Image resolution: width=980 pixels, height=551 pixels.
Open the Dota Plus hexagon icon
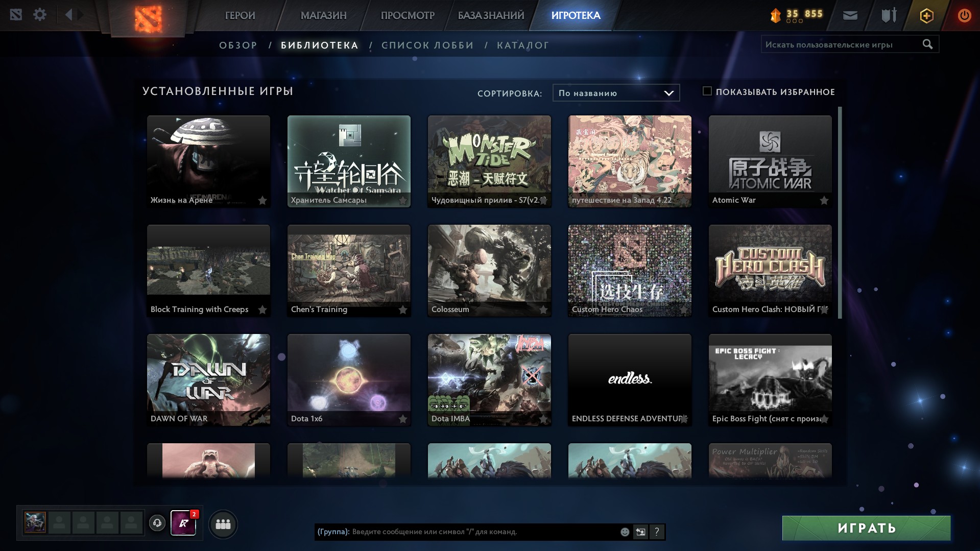tap(926, 15)
